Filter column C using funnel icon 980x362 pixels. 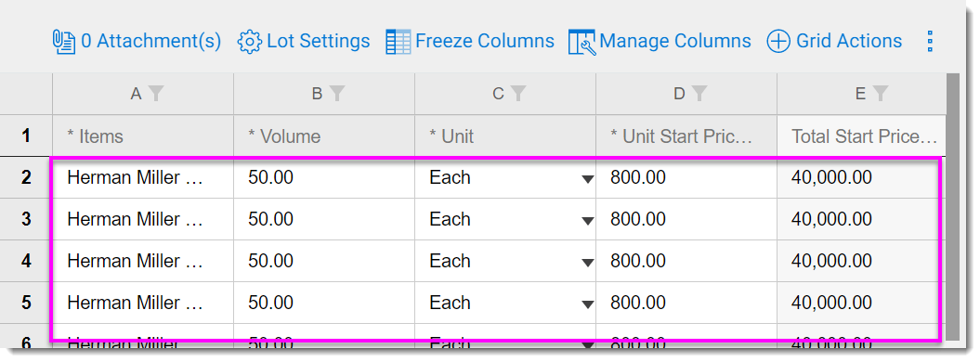(518, 94)
